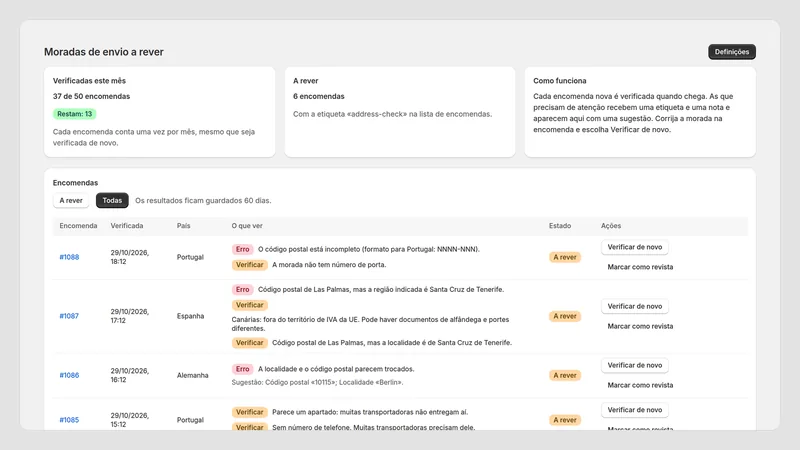This screenshot has height=450, width=800.
Task: Open order #1088 link
Action: (x=69, y=257)
